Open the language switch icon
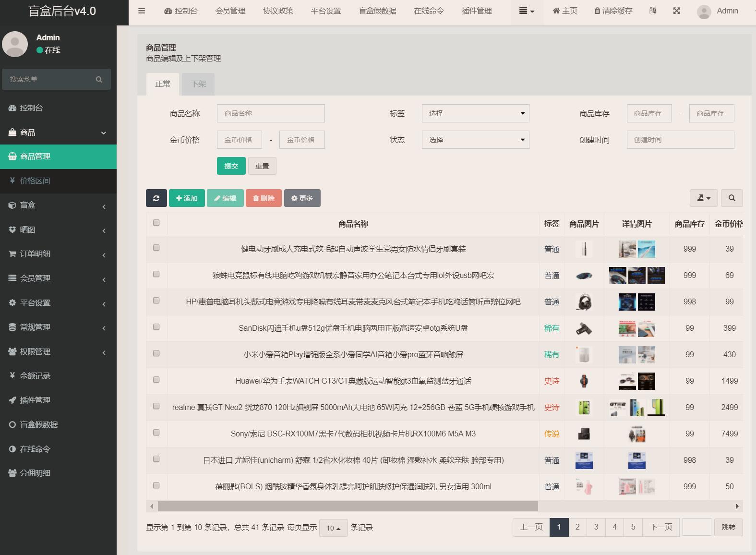The height and width of the screenshot is (555, 756). pos(653,11)
